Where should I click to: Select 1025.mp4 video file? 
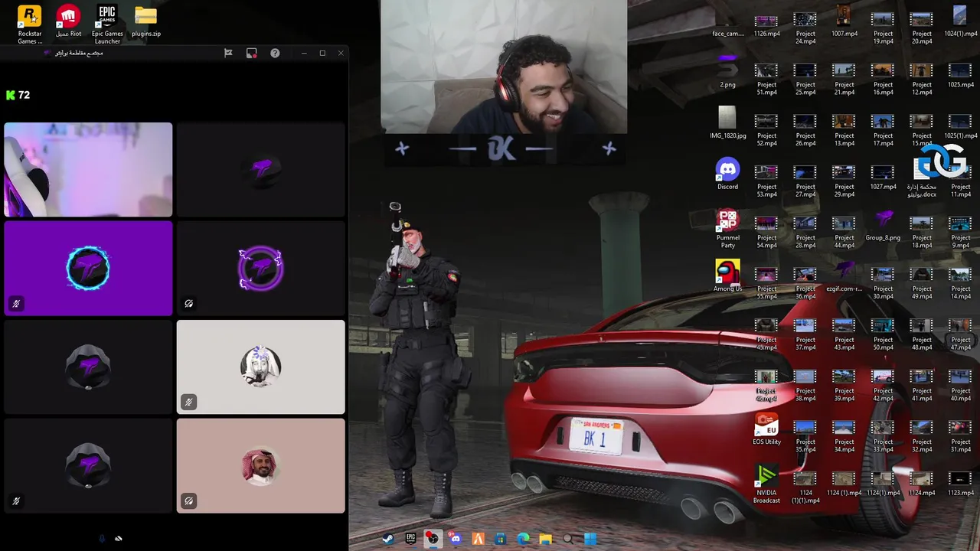960,74
